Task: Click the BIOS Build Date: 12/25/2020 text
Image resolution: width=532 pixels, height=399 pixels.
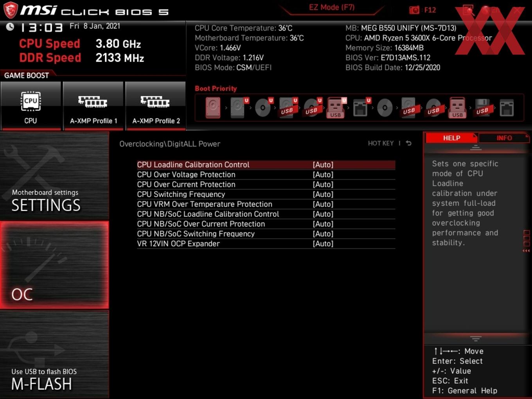Action: (x=393, y=67)
